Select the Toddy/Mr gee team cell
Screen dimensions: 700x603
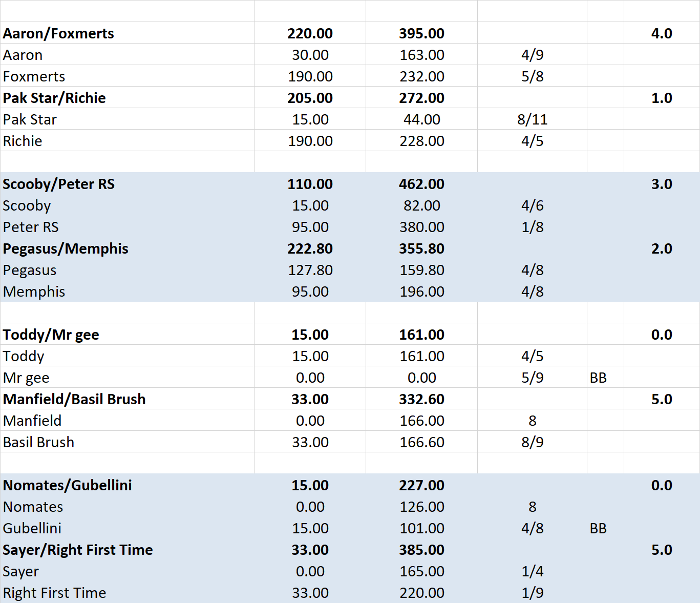click(51, 335)
